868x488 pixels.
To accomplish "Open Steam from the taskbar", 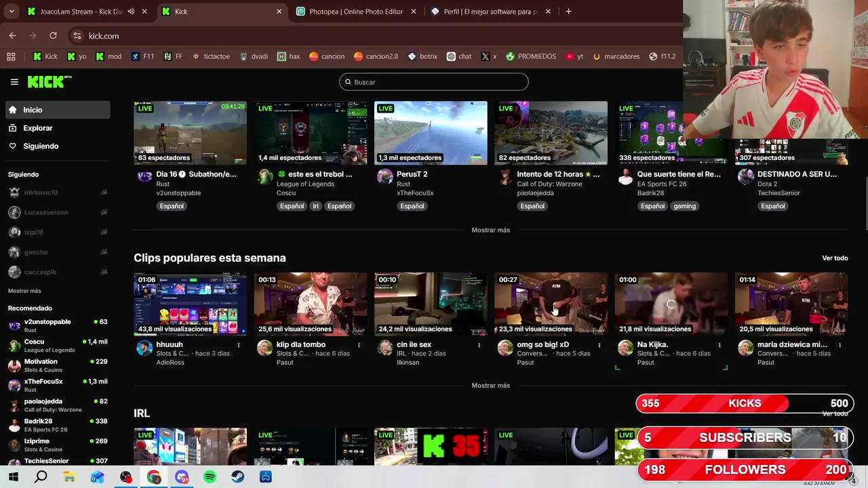I will pos(238,477).
